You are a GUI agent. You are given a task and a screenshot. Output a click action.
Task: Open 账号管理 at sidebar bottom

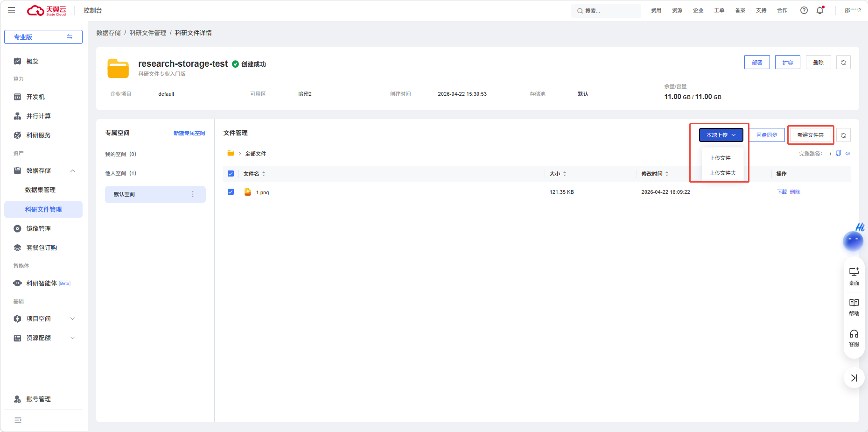click(x=38, y=399)
